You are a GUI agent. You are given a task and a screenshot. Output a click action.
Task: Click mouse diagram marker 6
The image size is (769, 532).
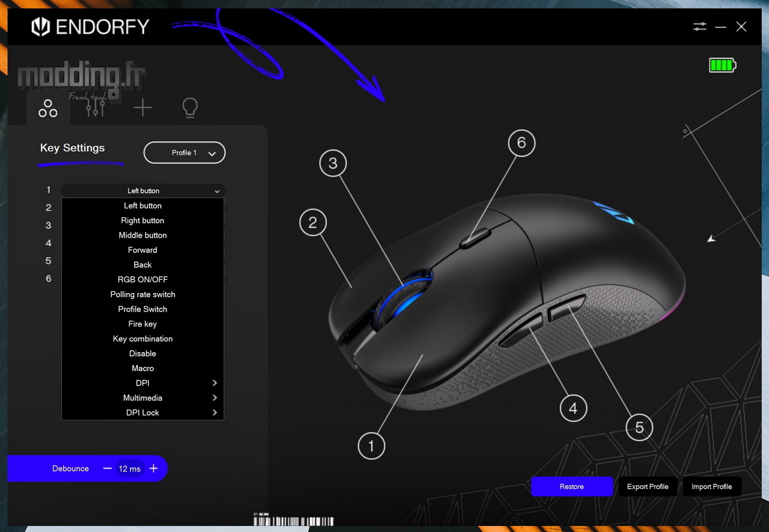coord(521,143)
